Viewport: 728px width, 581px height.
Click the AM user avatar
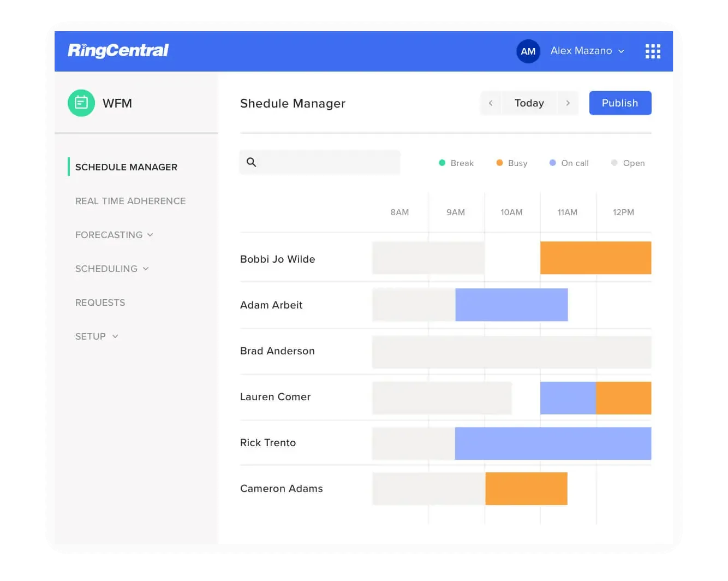click(x=528, y=51)
